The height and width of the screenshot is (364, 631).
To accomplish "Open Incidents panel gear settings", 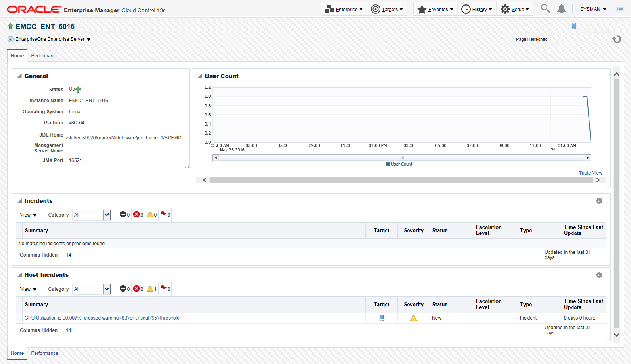I will tap(599, 201).
